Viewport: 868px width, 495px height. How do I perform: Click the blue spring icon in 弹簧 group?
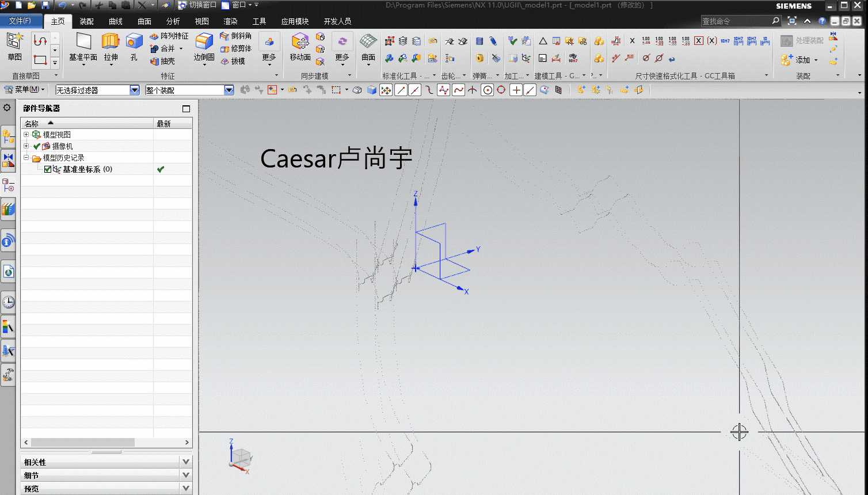[x=479, y=41]
